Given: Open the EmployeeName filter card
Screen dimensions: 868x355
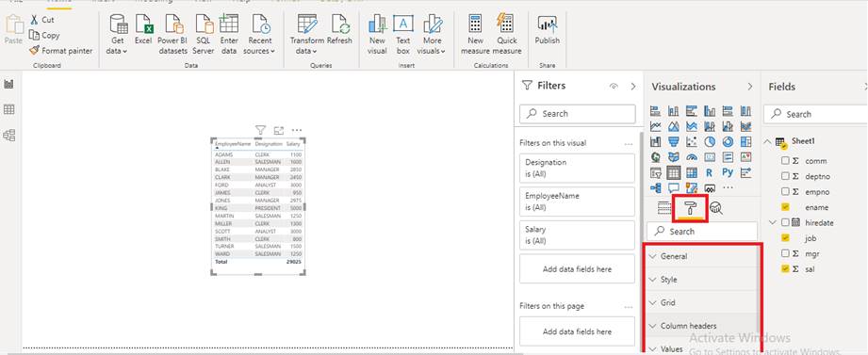Looking at the screenshot, I should 578,202.
